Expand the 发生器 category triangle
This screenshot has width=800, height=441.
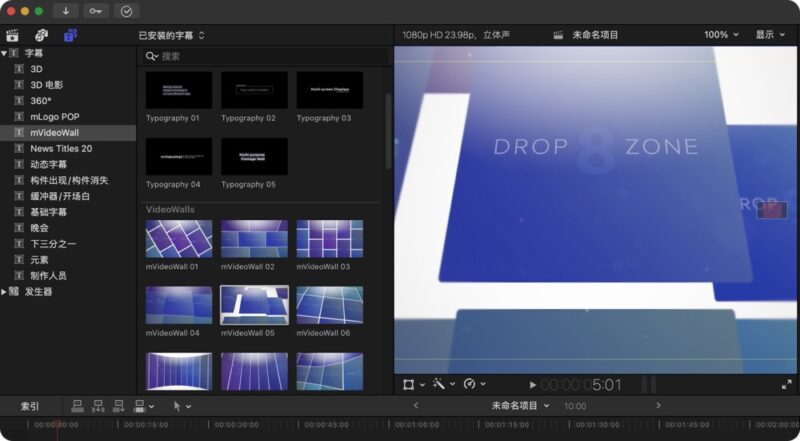[4, 291]
